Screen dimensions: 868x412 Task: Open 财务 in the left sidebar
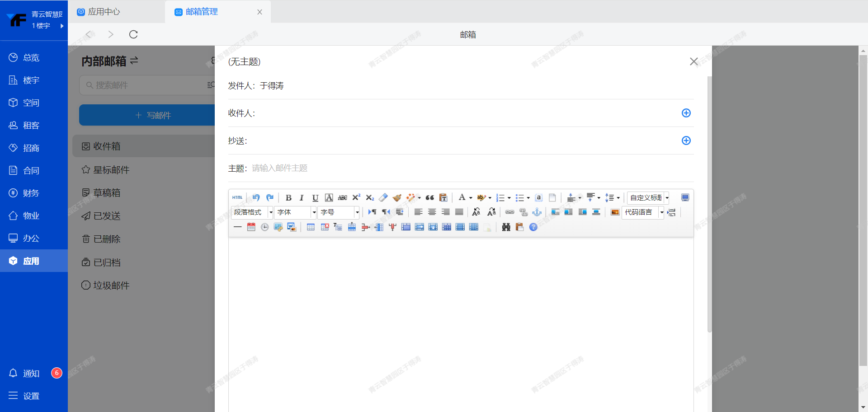click(x=31, y=193)
